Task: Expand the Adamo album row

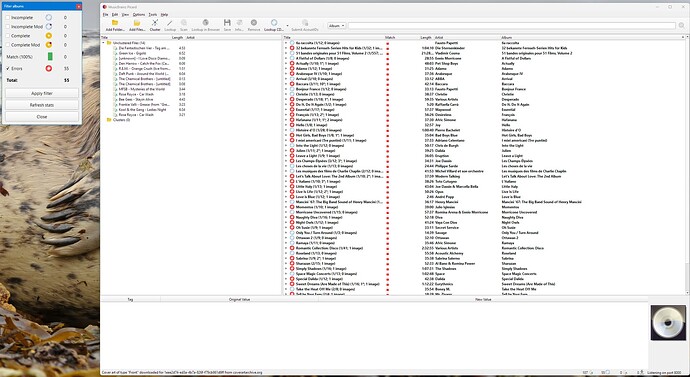Action: (x=286, y=69)
